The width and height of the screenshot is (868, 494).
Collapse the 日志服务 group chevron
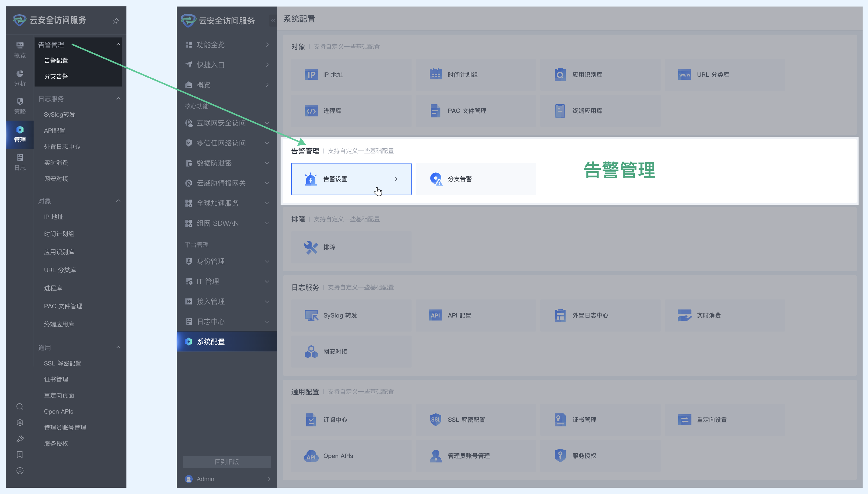click(118, 99)
